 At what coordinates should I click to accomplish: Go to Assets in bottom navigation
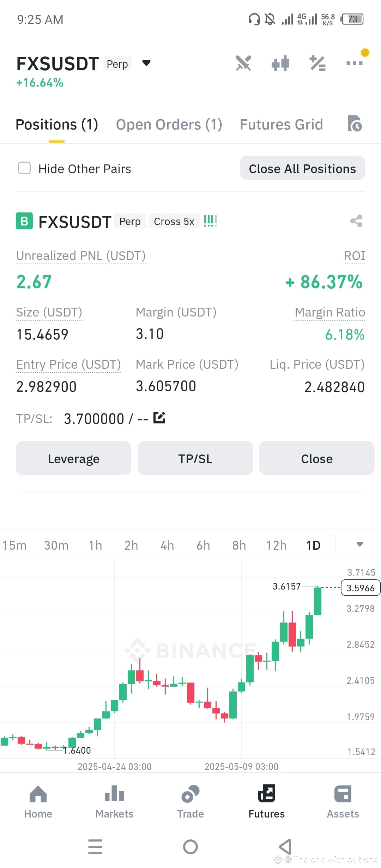tap(343, 802)
